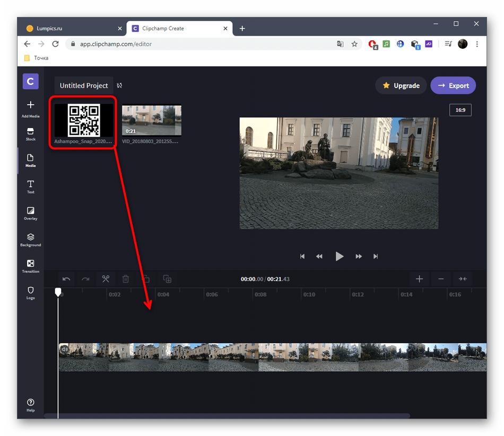The height and width of the screenshot is (436, 504).
Task: Undo the last timeline action
Action: 66,279
